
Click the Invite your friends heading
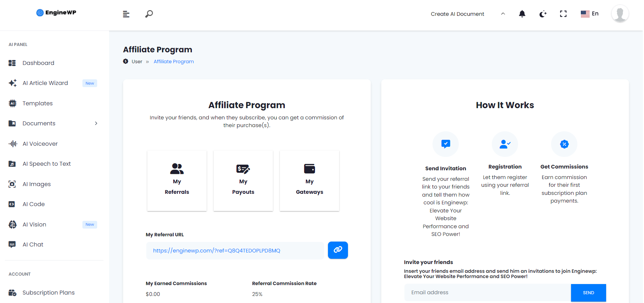tap(428, 262)
